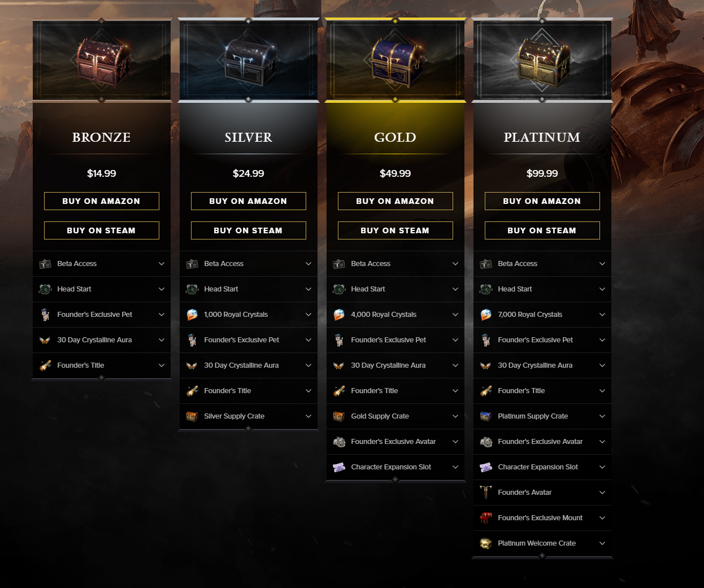Click Bronze Founder's Exclusive Pet icon

(45, 315)
